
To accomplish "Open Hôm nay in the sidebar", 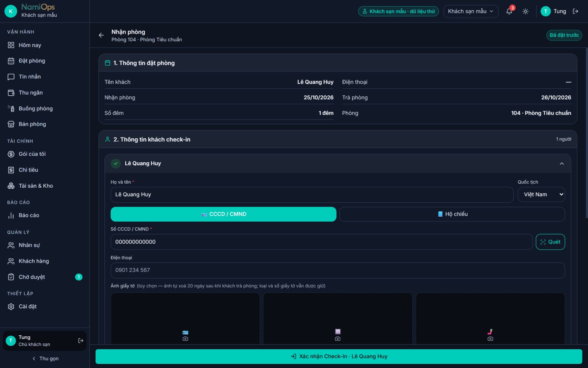I will pyautogui.click(x=44, y=45).
